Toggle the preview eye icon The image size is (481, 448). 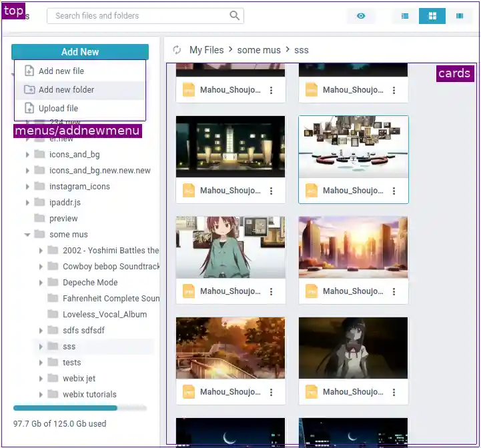tap(361, 16)
